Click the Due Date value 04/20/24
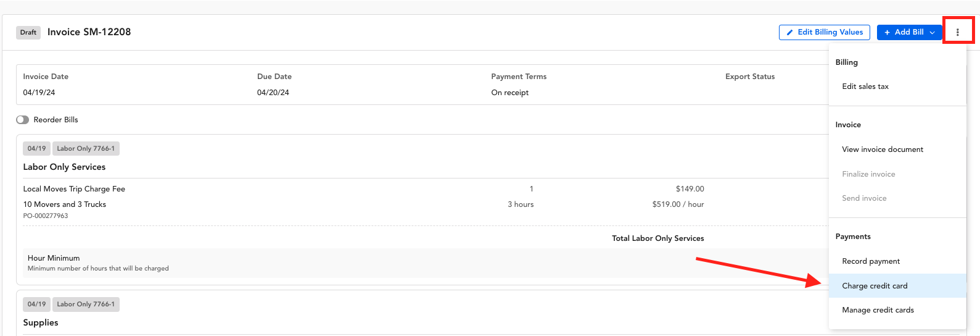This screenshot has width=980, height=336. [273, 93]
